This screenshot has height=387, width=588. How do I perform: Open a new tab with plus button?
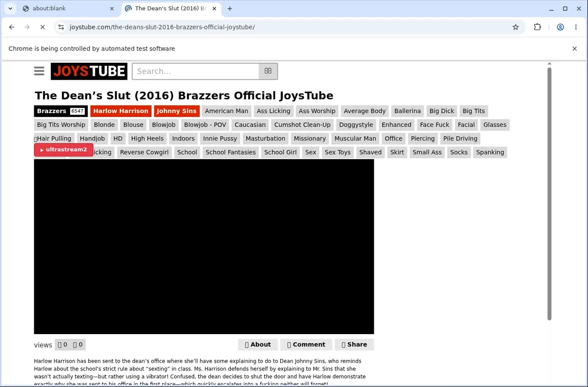pyautogui.click(x=230, y=8)
